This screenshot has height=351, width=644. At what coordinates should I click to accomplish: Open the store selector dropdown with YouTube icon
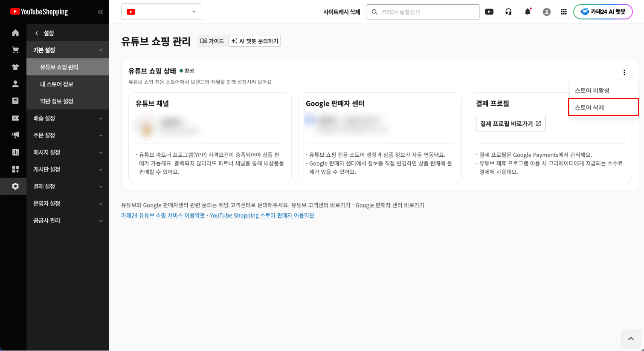[x=161, y=12]
